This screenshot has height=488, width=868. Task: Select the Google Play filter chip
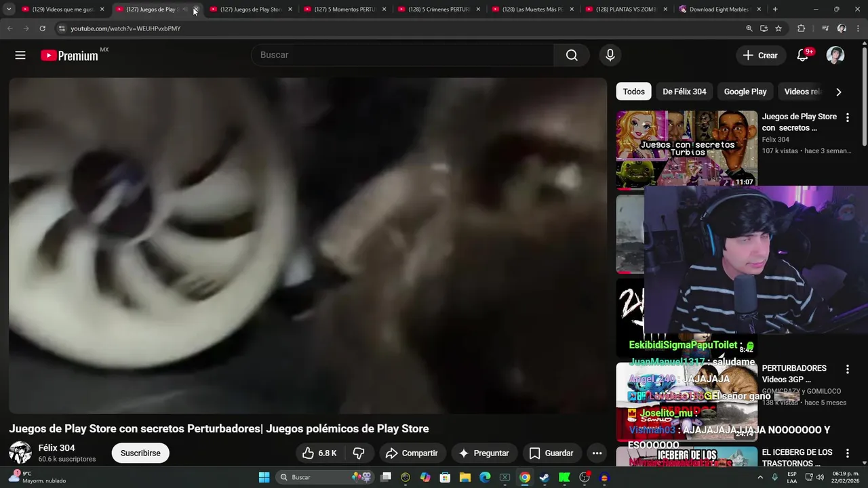[x=745, y=91]
